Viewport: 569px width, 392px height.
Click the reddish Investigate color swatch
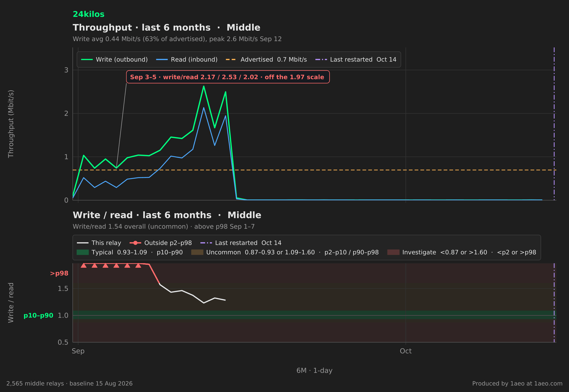(393, 252)
